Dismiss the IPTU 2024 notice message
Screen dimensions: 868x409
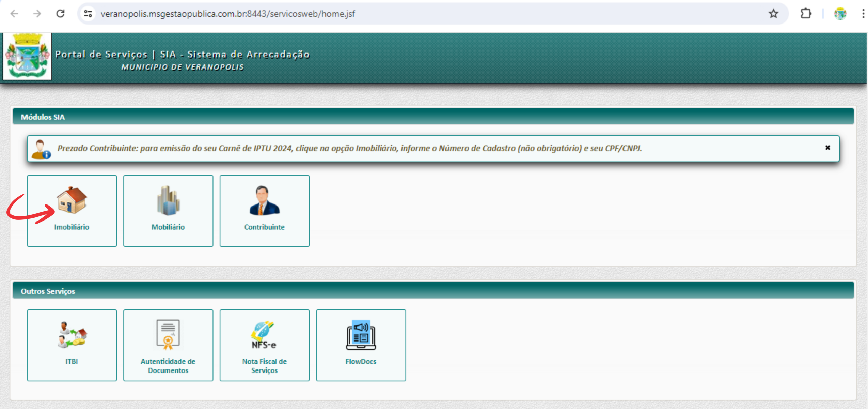(x=827, y=148)
